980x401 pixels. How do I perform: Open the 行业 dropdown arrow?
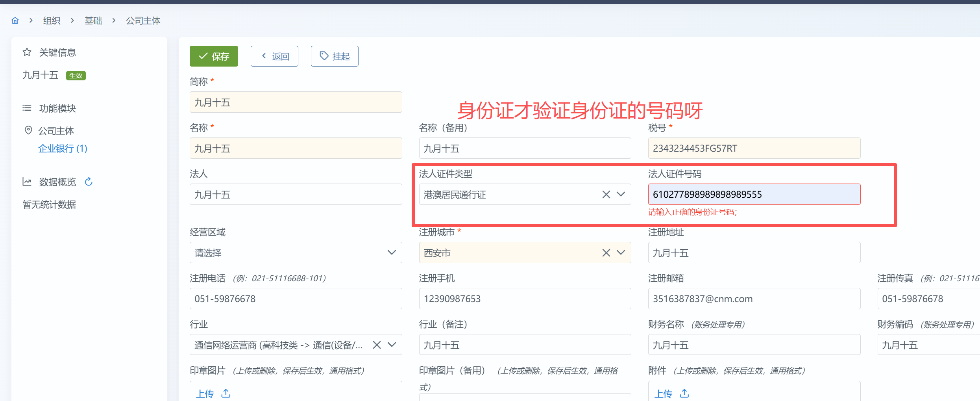pos(392,345)
